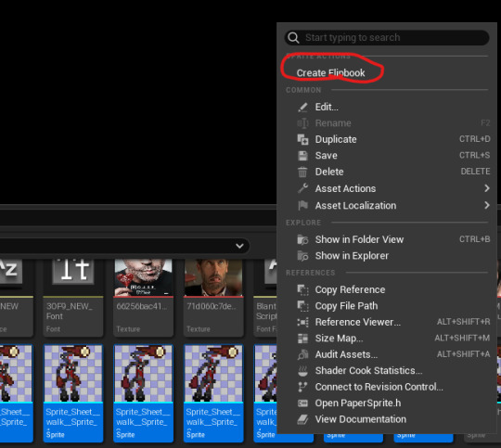Click the wrench icon beside Asset Actions
Screen dimensions: 501x448
point(302,188)
